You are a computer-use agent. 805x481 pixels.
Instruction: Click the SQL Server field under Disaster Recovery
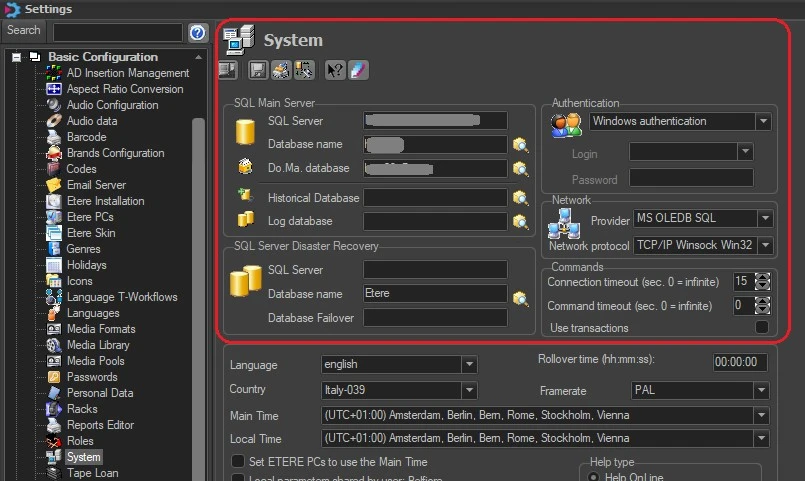click(435, 270)
